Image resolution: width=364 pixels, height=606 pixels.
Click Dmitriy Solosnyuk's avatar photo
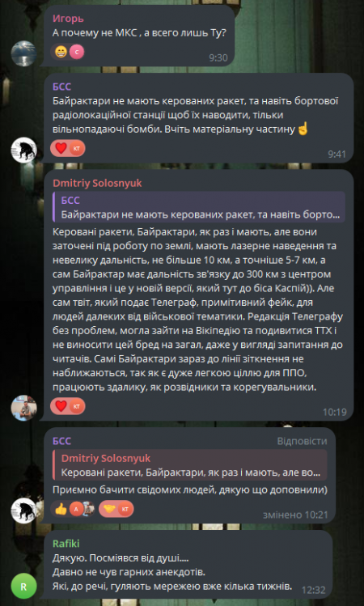(x=23, y=408)
